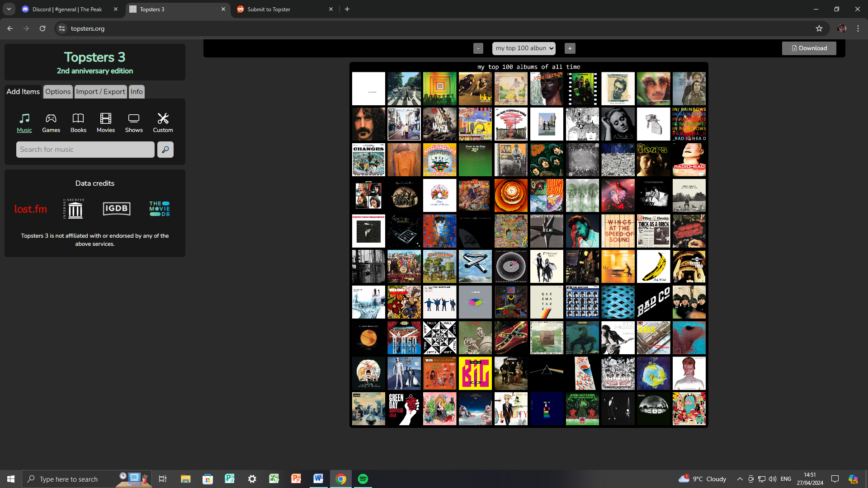Bookmark page with star icon
Screen dimensions: 868x488
click(819, 28)
